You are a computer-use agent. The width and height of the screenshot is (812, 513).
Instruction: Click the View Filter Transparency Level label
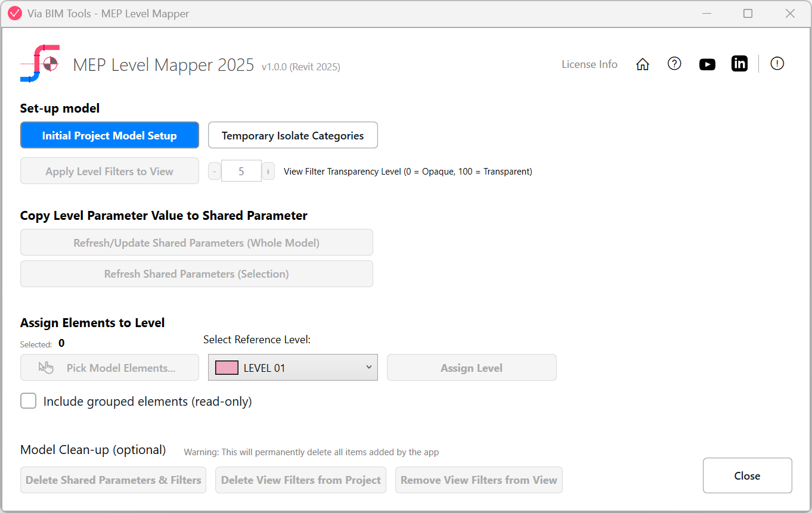tap(408, 172)
